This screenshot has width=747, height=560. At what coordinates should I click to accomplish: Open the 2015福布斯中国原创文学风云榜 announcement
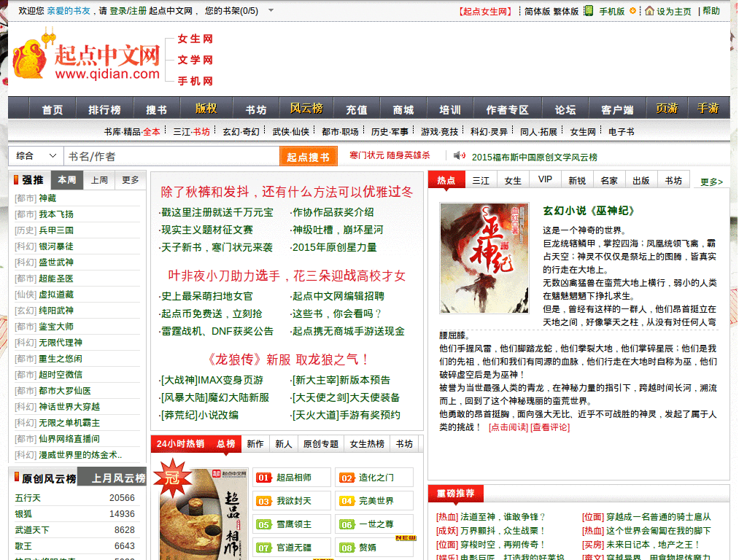[535, 157]
